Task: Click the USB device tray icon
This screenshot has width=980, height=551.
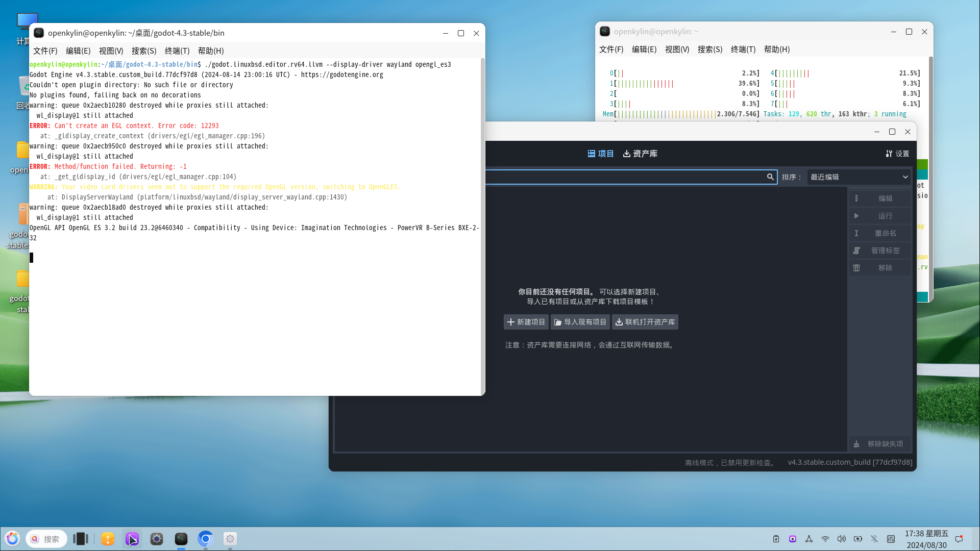Action: [x=776, y=539]
